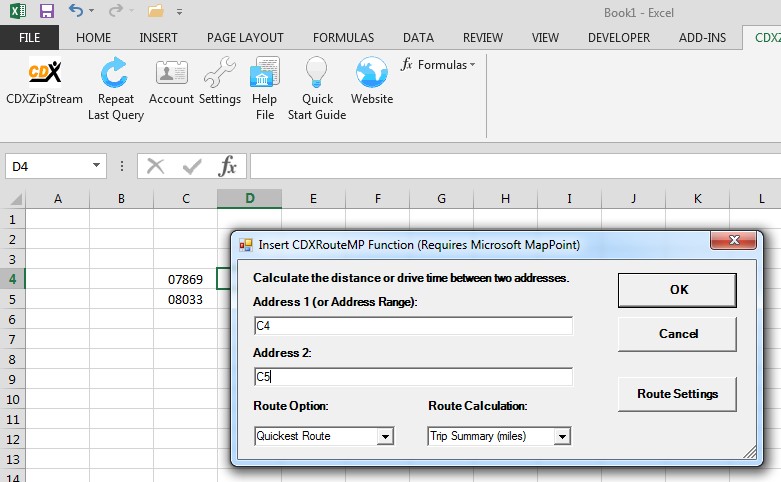Select row 13 header

[x=12, y=459]
